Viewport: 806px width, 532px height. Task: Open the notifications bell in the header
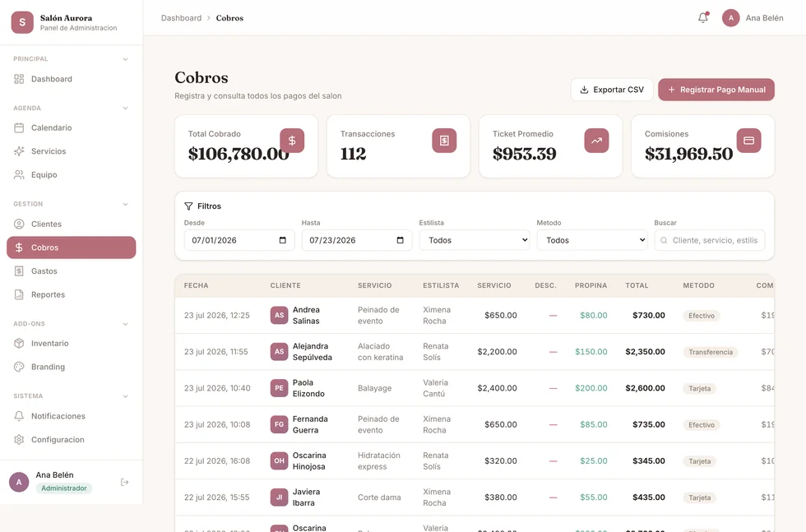pyautogui.click(x=702, y=18)
